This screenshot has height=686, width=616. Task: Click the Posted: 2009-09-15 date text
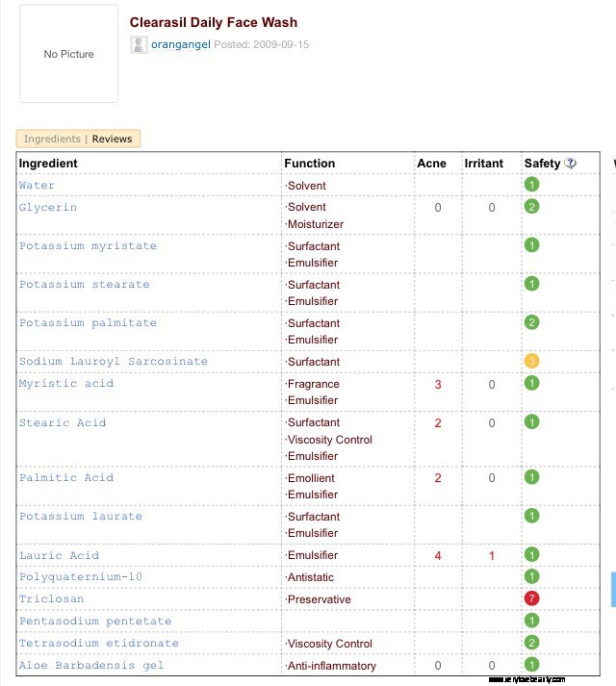pos(262,44)
